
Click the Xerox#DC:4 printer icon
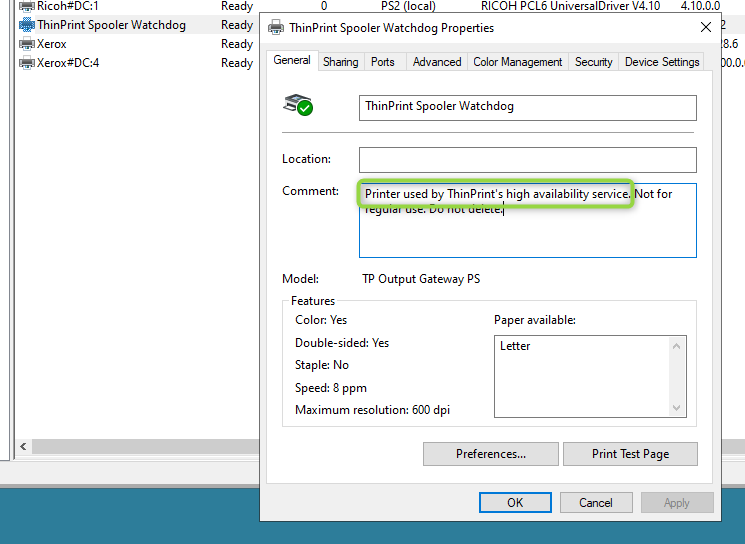pyautogui.click(x=27, y=63)
